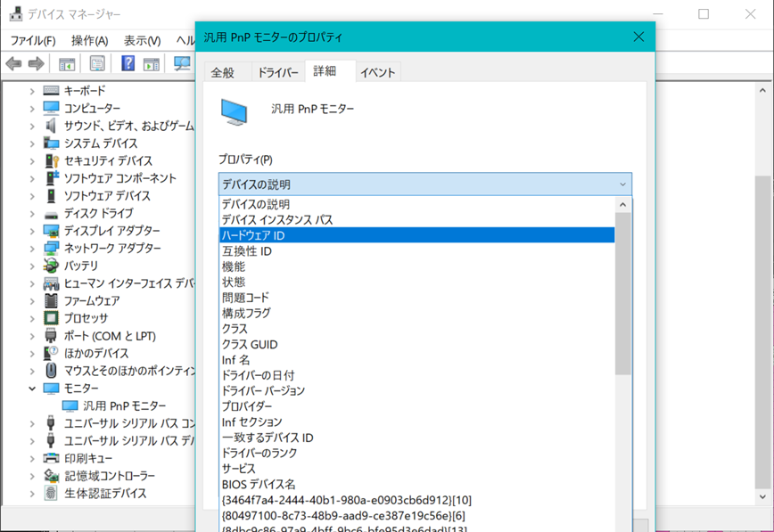The image size is (774, 532).
Task: Expand the キーボード tree node
Action: [x=32, y=91]
